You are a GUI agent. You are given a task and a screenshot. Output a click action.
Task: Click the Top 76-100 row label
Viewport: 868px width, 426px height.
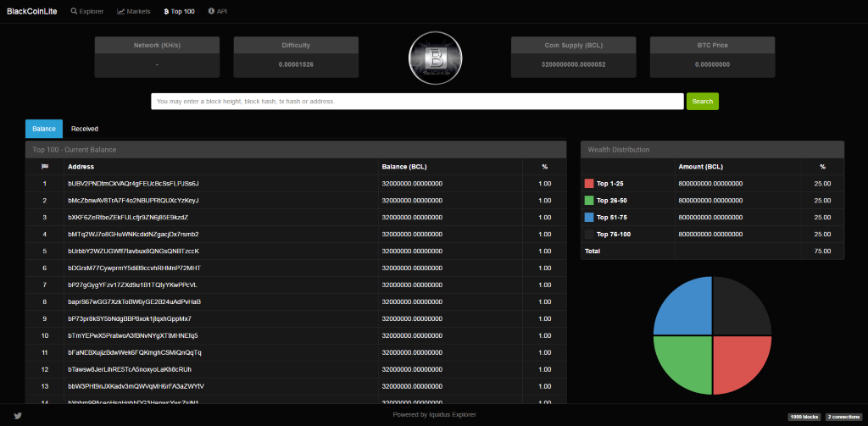coord(614,234)
